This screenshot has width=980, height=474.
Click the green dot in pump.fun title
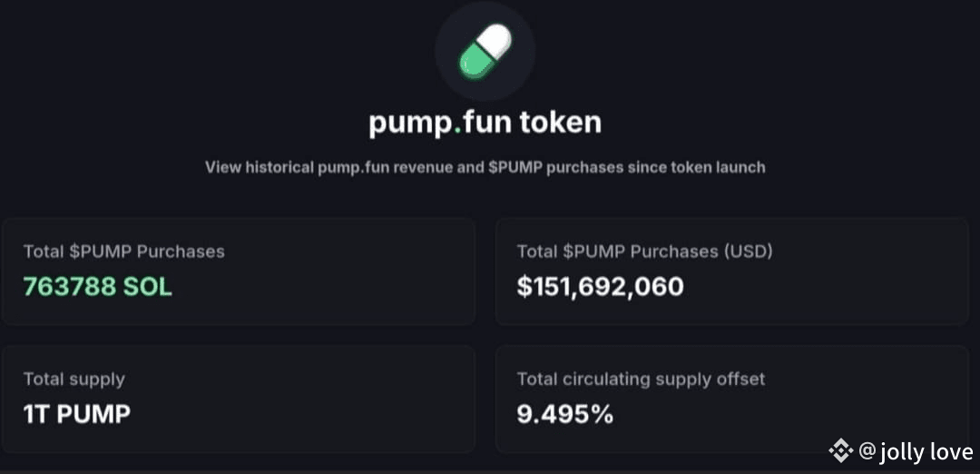click(457, 130)
